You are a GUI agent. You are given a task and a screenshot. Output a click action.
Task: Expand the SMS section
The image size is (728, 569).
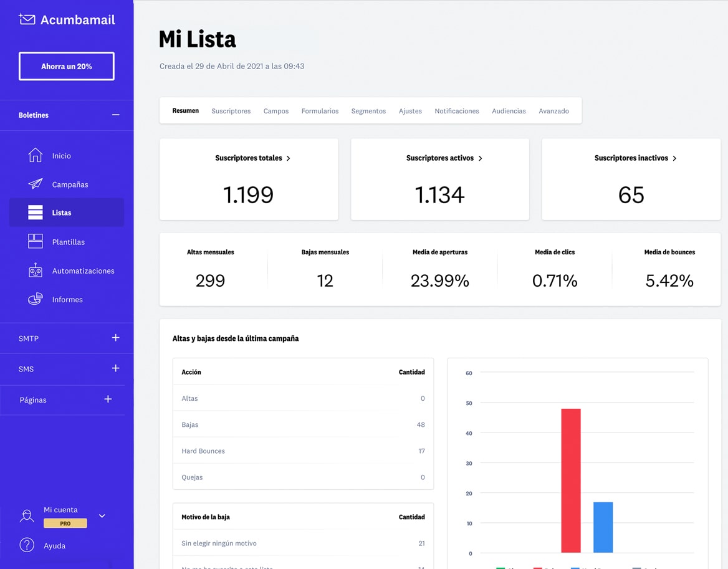tap(115, 369)
